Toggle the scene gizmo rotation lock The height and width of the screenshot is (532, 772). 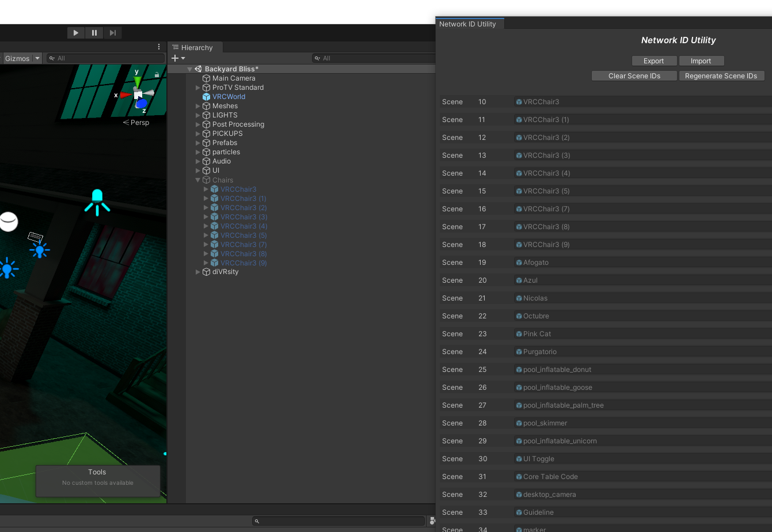[x=157, y=74]
